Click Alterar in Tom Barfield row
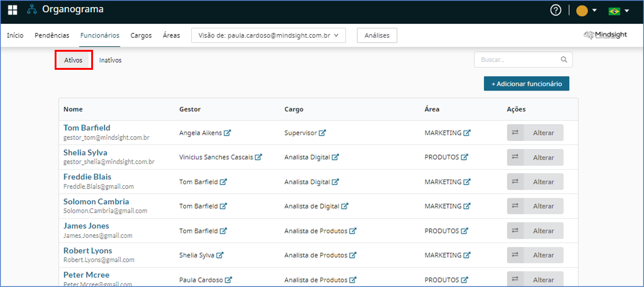Image resolution: width=644 pixels, height=287 pixels. coord(544,133)
